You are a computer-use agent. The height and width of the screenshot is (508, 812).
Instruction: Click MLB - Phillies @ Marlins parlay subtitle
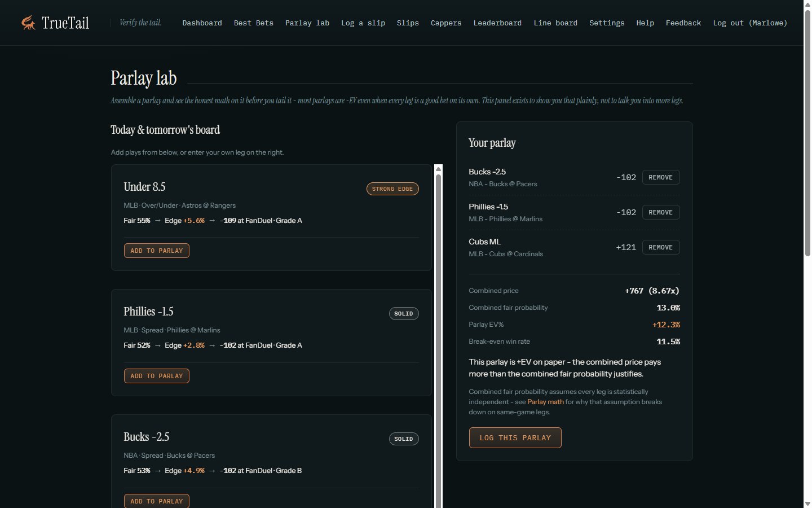(x=505, y=219)
